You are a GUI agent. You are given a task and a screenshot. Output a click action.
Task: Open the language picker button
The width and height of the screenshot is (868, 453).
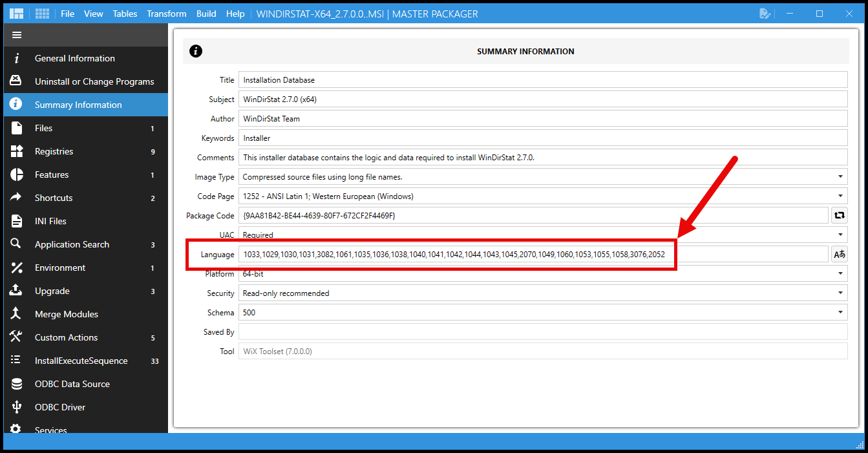pos(840,254)
